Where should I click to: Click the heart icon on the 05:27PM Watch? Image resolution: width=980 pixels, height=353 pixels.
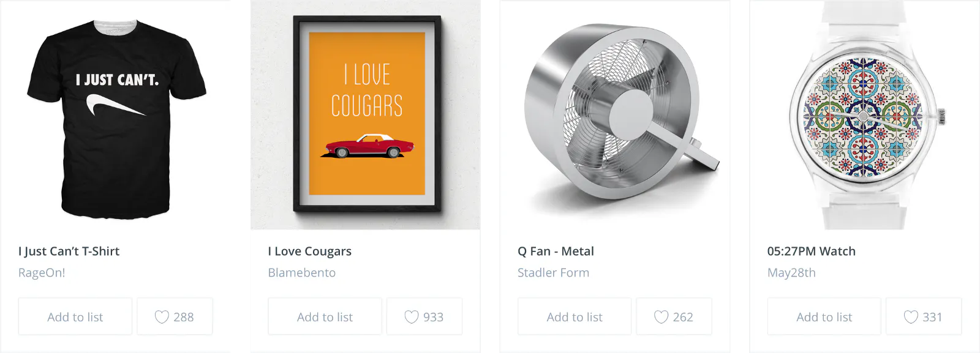pos(924,316)
